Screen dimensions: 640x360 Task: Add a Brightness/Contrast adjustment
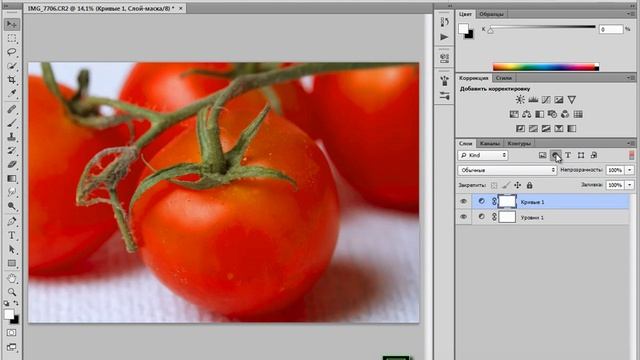[x=520, y=100]
